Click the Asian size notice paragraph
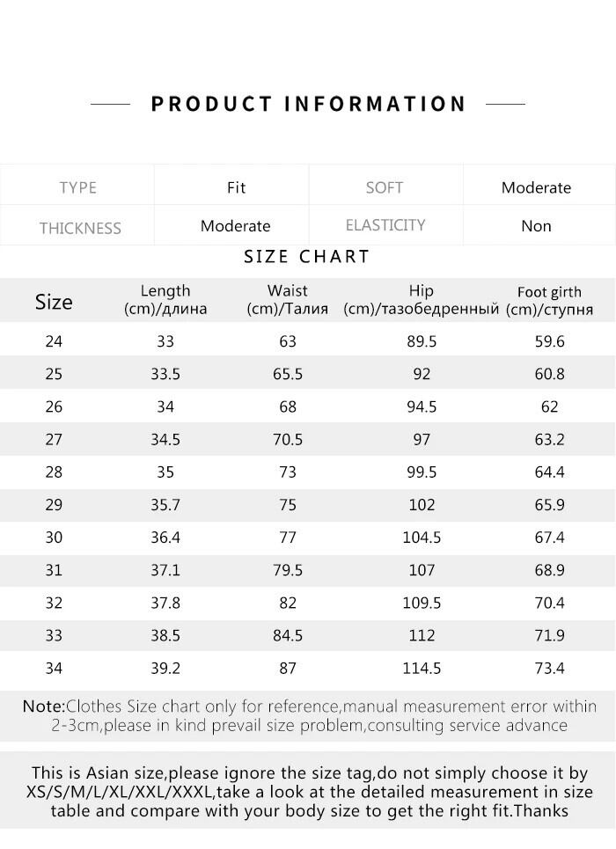Viewport: 616px width, 849px height. pyautogui.click(x=308, y=792)
